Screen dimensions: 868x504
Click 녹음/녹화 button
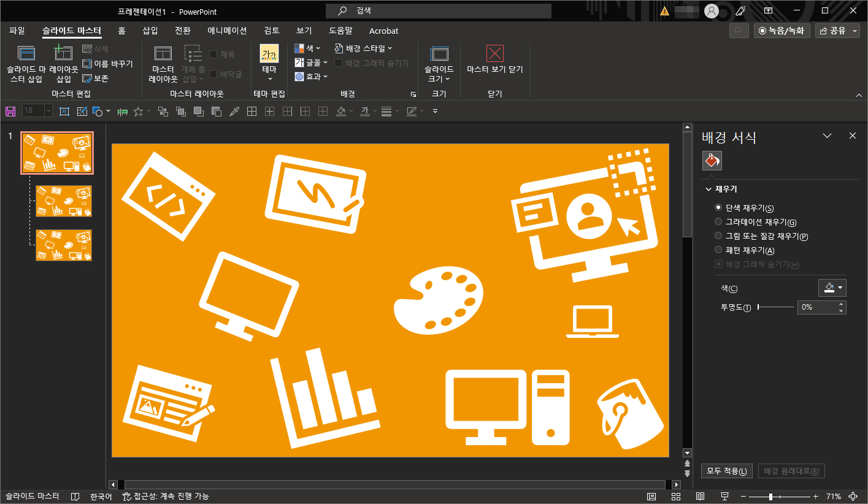coord(782,31)
